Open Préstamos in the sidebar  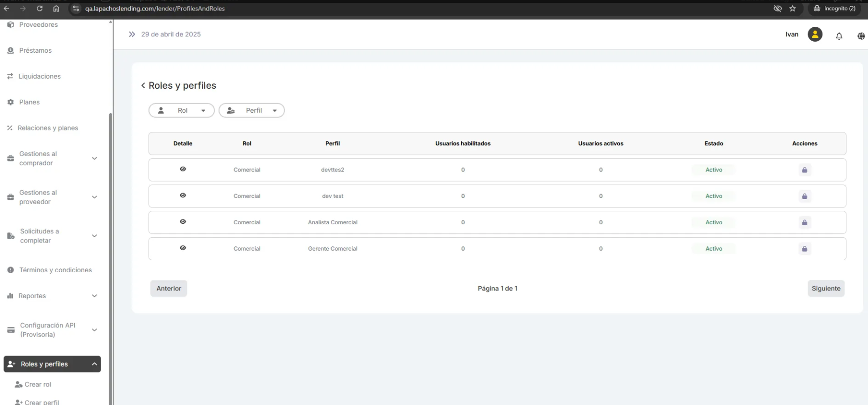pyautogui.click(x=35, y=50)
